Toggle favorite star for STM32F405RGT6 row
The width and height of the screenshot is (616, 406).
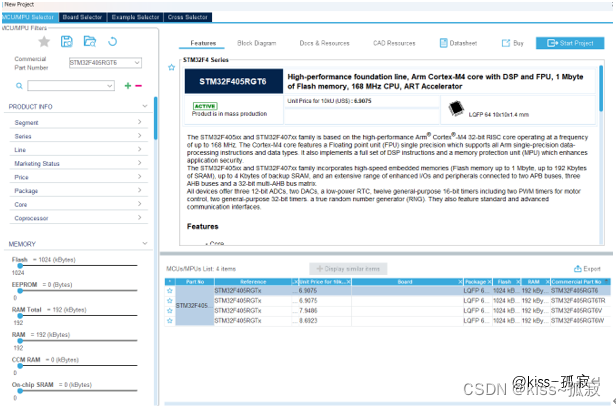click(170, 291)
